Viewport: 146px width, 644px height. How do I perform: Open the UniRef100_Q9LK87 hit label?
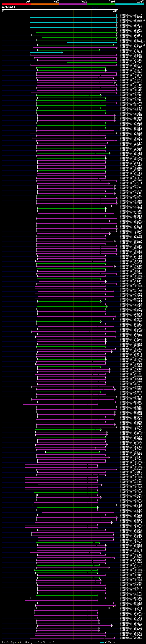(x=131, y=27)
